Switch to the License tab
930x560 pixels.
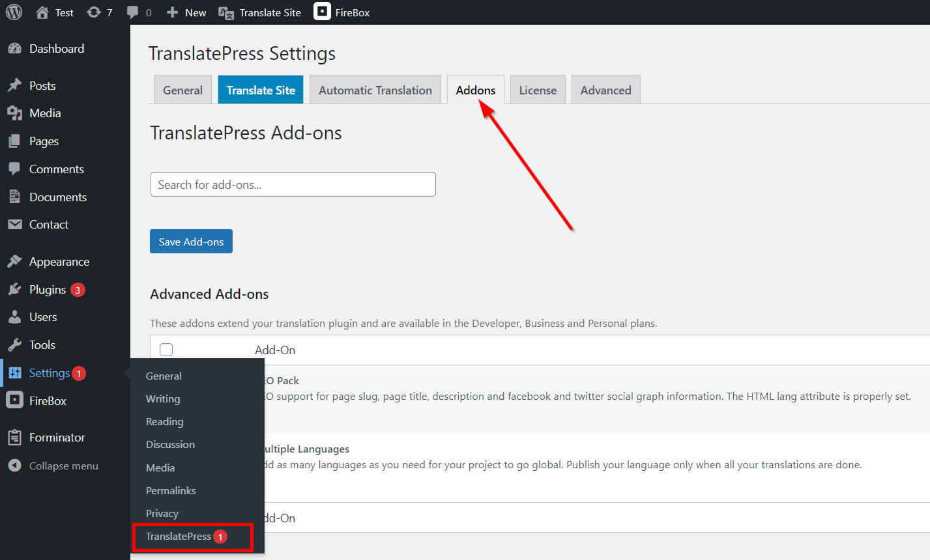coord(538,91)
